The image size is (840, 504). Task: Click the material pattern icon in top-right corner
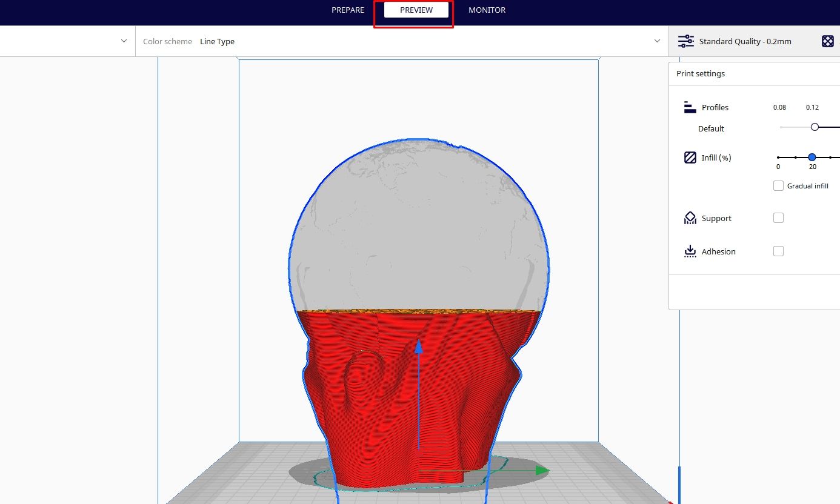click(828, 41)
